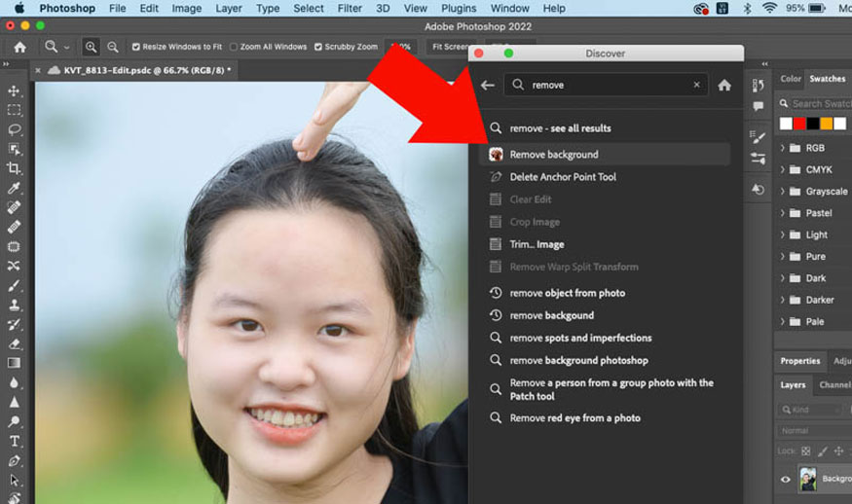This screenshot has width=852, height=504.
Task: Choose the Zoom In mode icon
Action: click(91, 48)
